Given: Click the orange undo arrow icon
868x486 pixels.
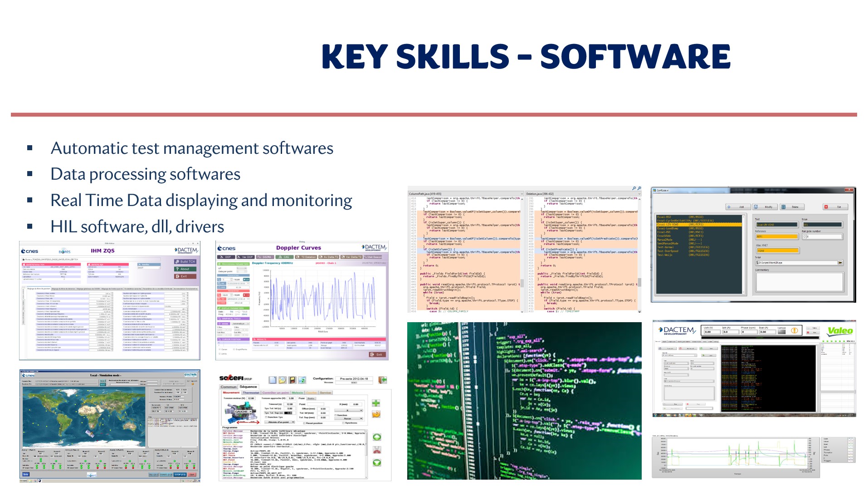Looking at the screenshot, I should point(376,414).
